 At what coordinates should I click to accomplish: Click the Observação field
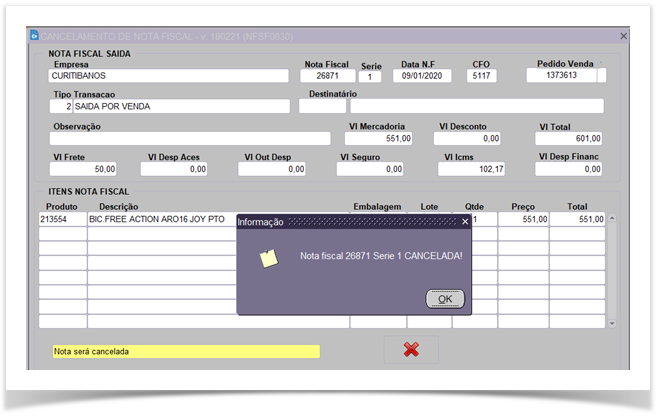coord(190,139)
